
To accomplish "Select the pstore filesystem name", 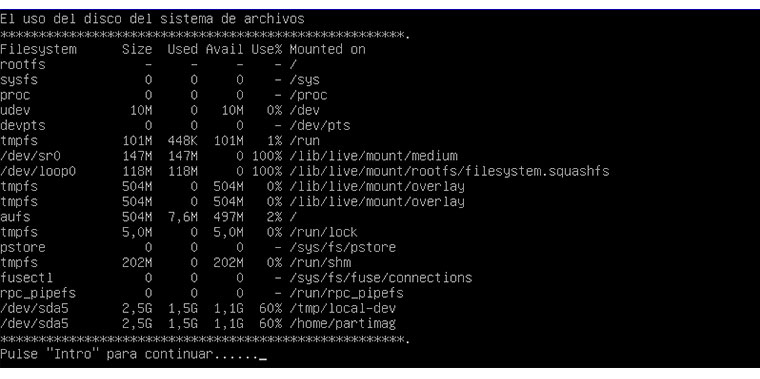I will (x=23, y=248).
